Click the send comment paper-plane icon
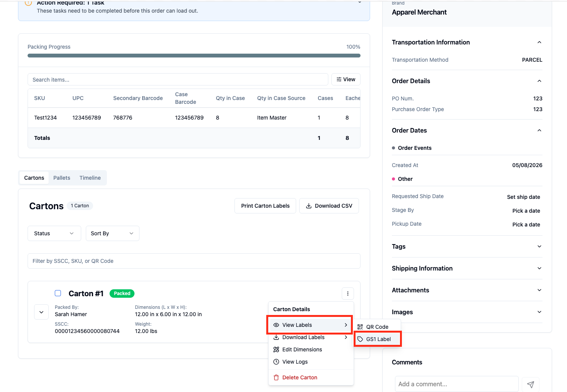 531,384
